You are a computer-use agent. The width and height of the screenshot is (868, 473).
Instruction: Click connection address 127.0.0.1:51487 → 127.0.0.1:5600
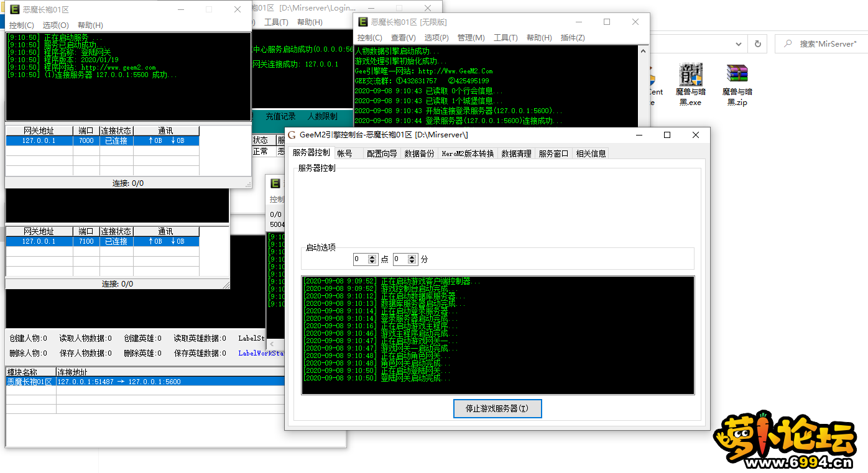(x=119, y=382)
